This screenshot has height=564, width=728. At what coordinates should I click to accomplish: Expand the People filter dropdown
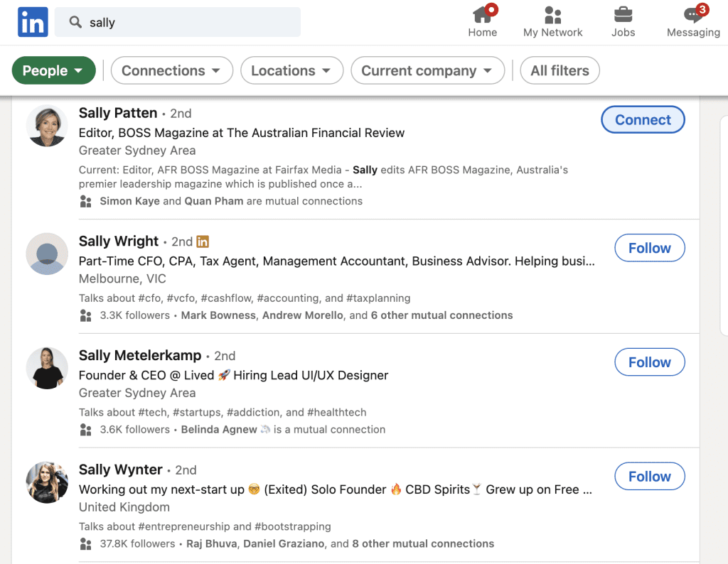(53, 70)
